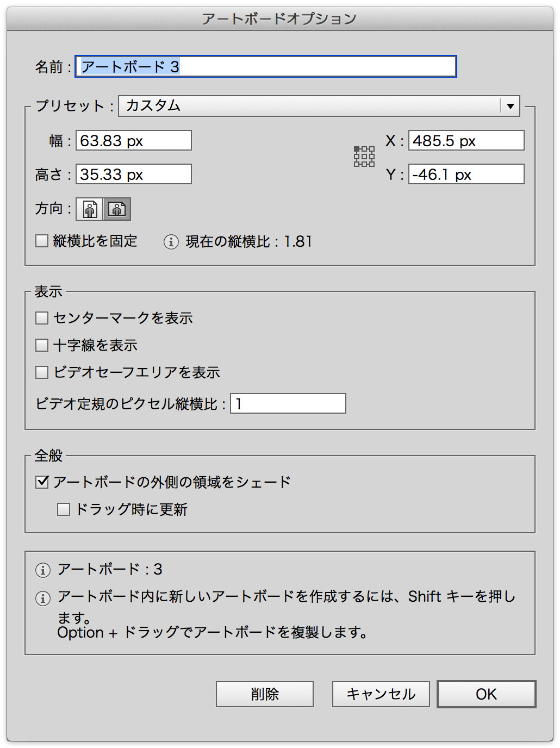Viewport: 560px width, 748px height.
Task: Toggle 十字線を表示 checkbox
Action: pyautogui.click(x=42, y=345)
